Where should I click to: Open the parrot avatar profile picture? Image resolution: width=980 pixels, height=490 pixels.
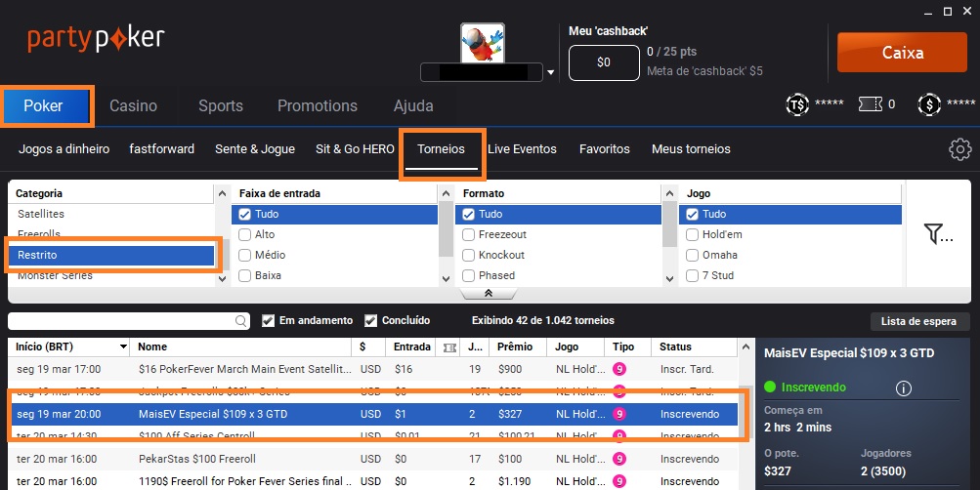tap(483, 43)
